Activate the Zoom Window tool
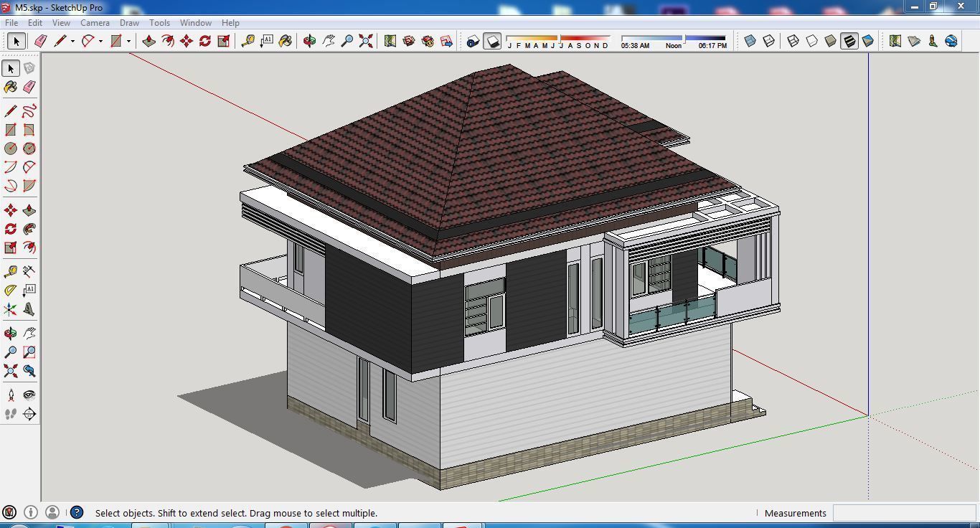 [x=29, y=352]
